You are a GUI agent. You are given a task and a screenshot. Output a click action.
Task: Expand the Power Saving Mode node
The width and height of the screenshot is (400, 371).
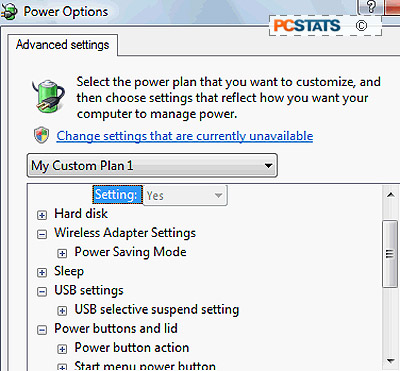pos(62,253)
